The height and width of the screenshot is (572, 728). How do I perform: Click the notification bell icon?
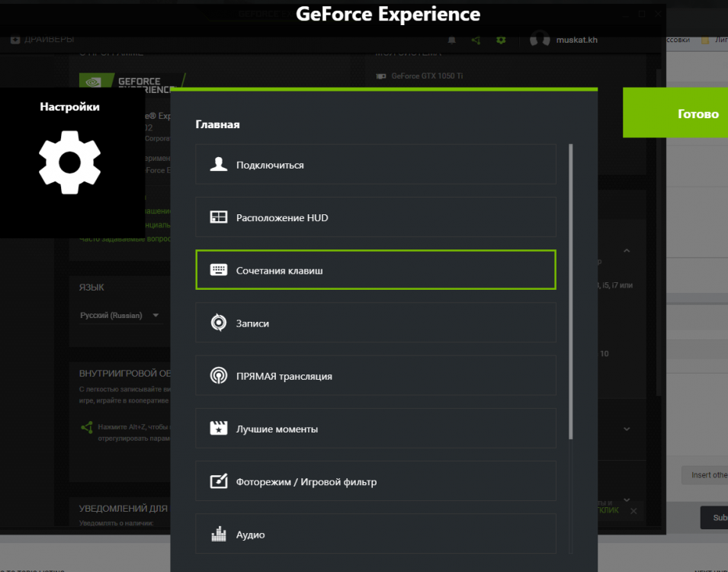(452, 40)
